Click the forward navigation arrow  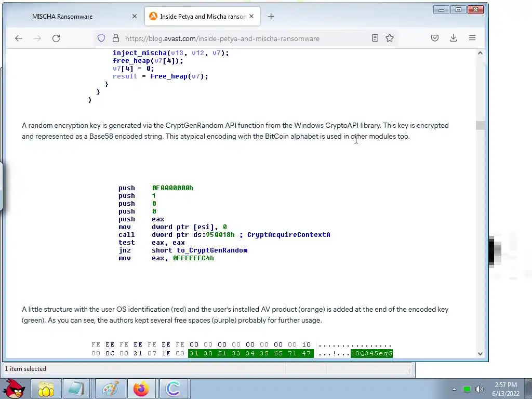click(x=37, y=38)
